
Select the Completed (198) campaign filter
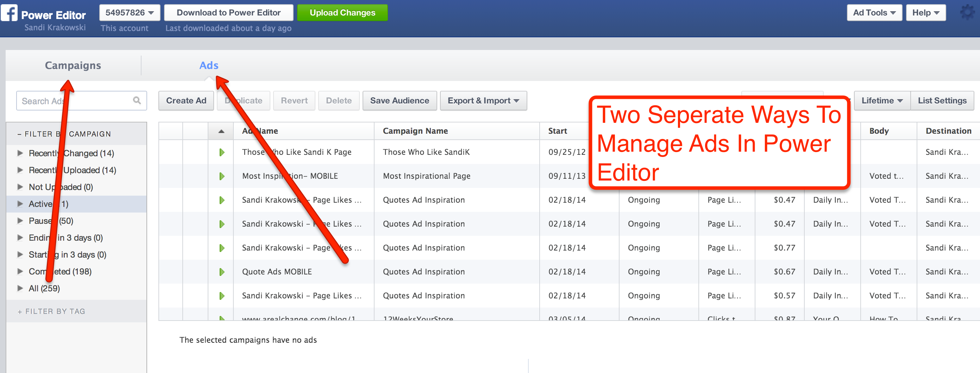[60, 271]
